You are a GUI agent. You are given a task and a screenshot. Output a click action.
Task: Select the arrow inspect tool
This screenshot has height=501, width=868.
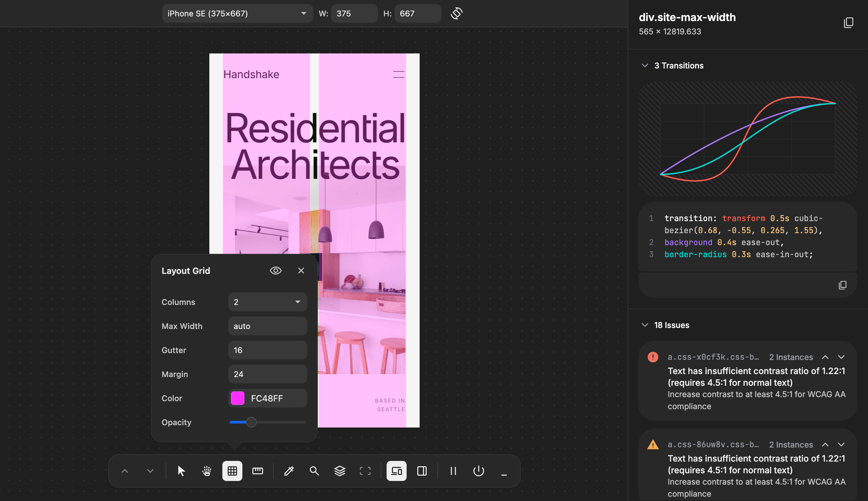[x=181, y=471]
